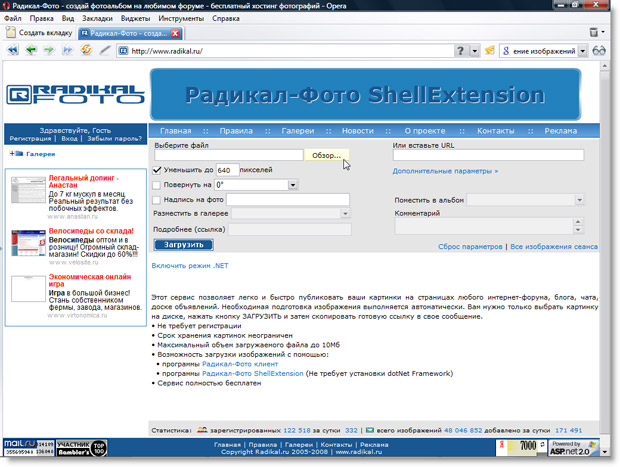Open the Файл menu
This screenshot has width=620, height=467.
tap(13, 19)
